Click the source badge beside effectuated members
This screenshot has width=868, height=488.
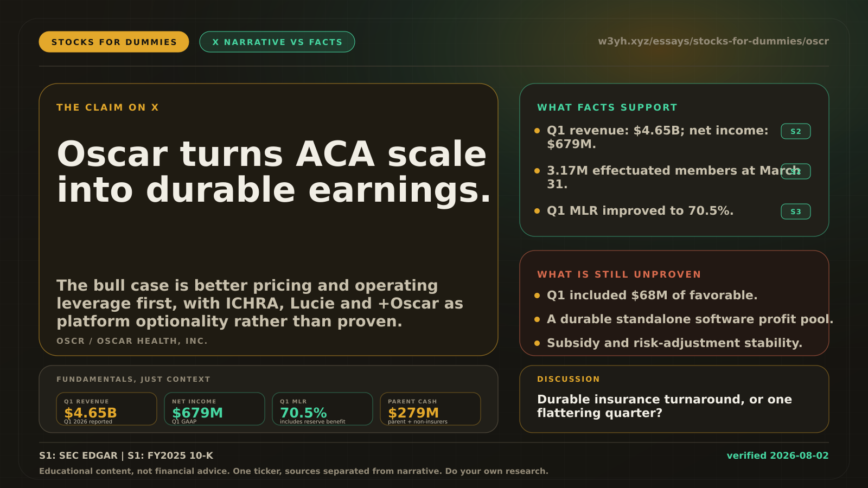pyautogui.click(x=796, y=171)
